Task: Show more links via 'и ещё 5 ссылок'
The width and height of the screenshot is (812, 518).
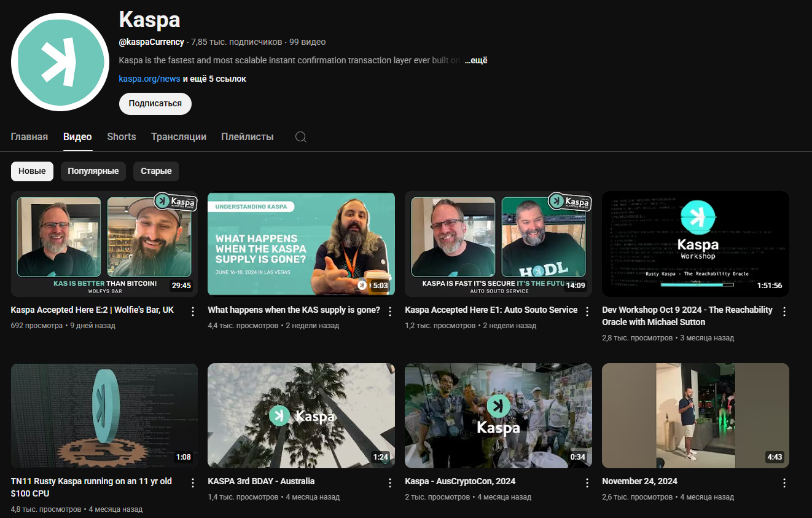Action: click(x=214, y=79)
